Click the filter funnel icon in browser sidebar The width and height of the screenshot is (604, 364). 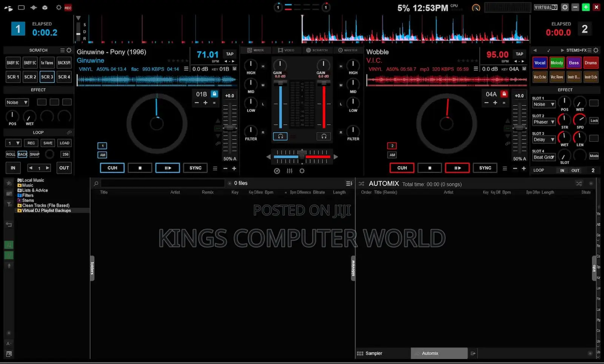(x=9, y=204)
